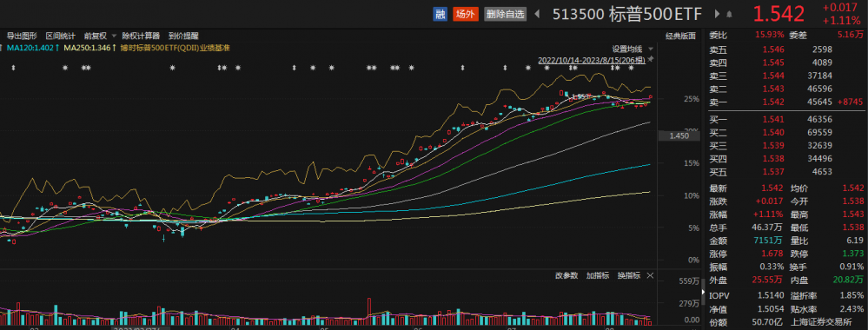Click the 513500 标普500ETF title

coord(627,15)
